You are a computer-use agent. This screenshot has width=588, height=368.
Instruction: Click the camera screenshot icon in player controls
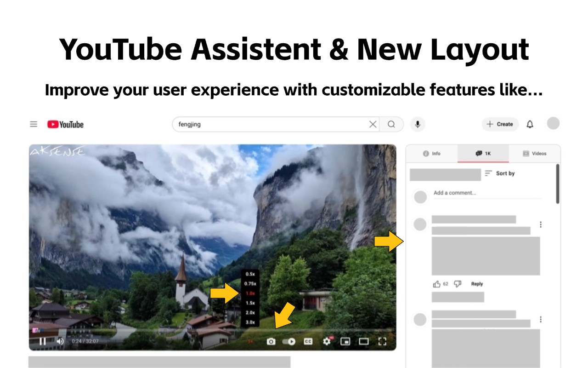click(271, 341)
